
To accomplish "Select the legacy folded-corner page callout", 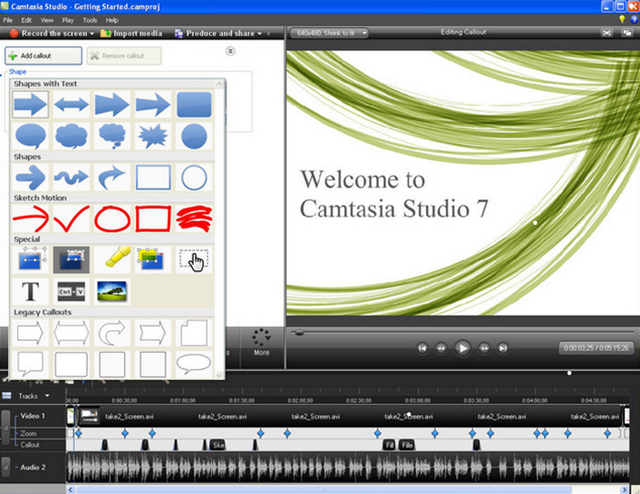I will (194, 332).
